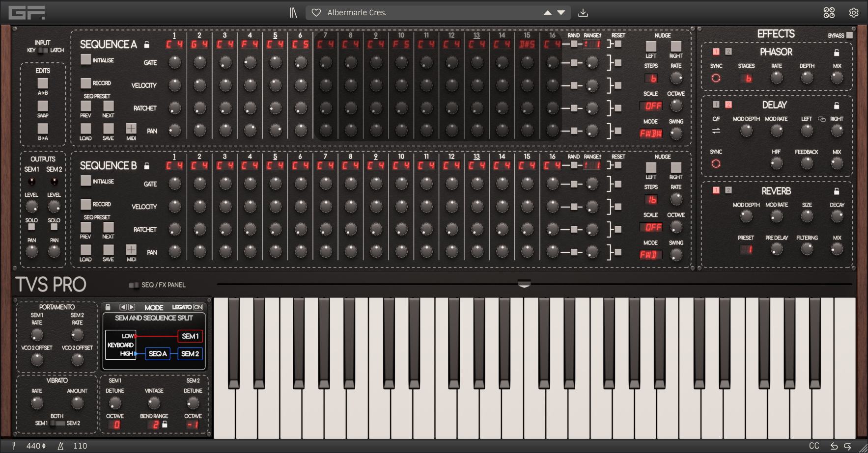Viewport: 868px width, 453px height.
Task: Click the Delay C/F crossfeed arrows icon
Action: pyautogui.click(x=716, y=131)
